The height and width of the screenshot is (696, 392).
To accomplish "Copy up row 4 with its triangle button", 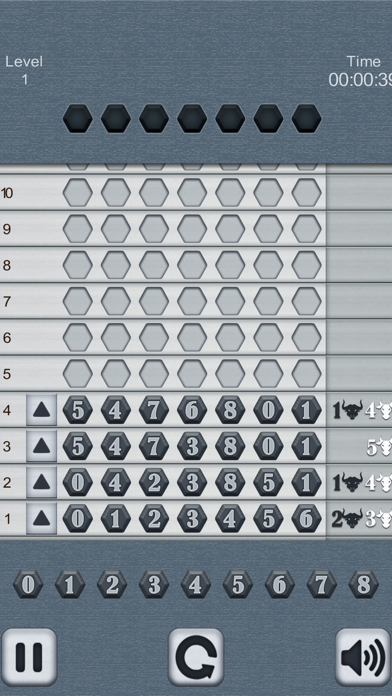I will [x=41, y=410].
